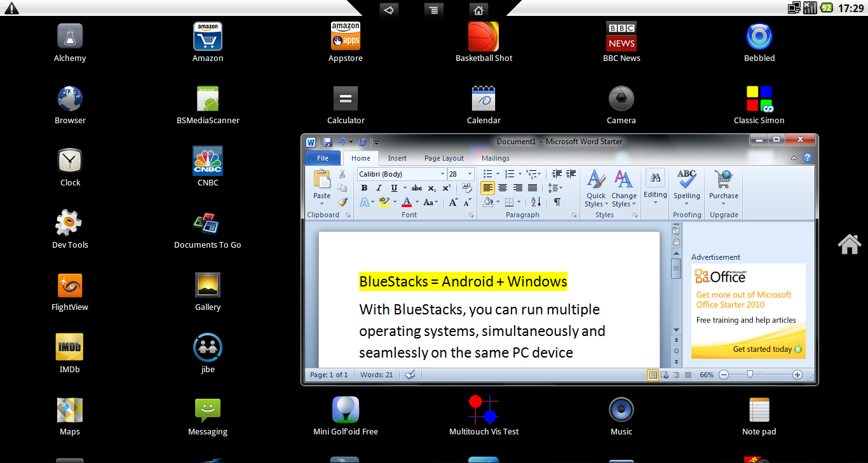Viewport: 868px width, 463px height.
Task: Launch the Alchemy app
Action: [x=70, y=42]
